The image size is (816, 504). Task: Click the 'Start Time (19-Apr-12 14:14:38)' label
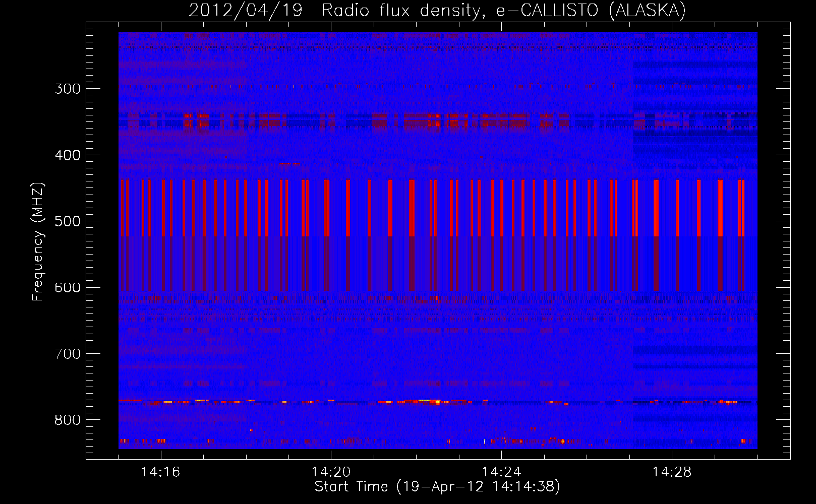(437, 487)
